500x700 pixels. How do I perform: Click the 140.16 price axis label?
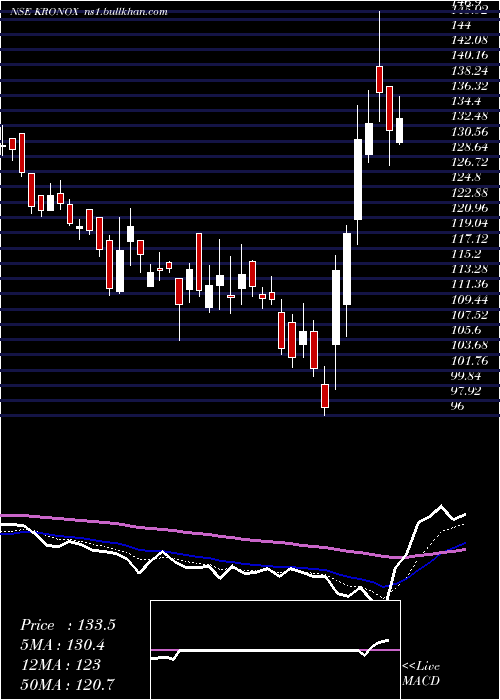[x=470, y=56]
